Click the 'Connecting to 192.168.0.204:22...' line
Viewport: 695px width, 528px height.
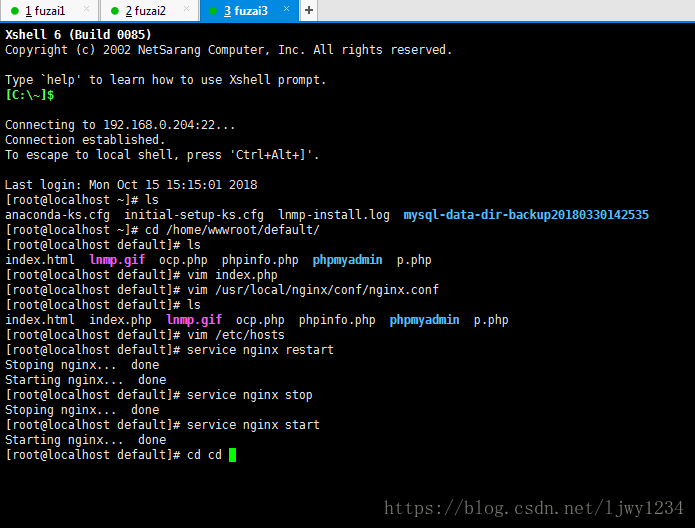click(120, 125)
